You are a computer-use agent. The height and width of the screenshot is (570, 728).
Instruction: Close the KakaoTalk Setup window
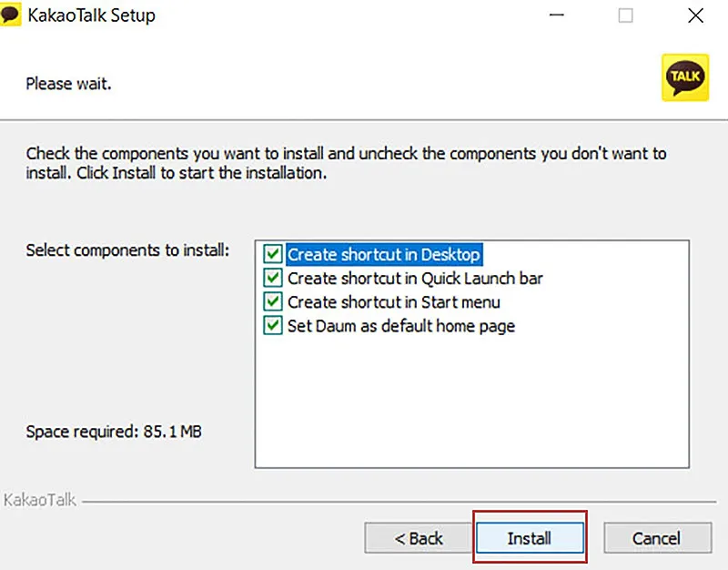click(695, 15)
